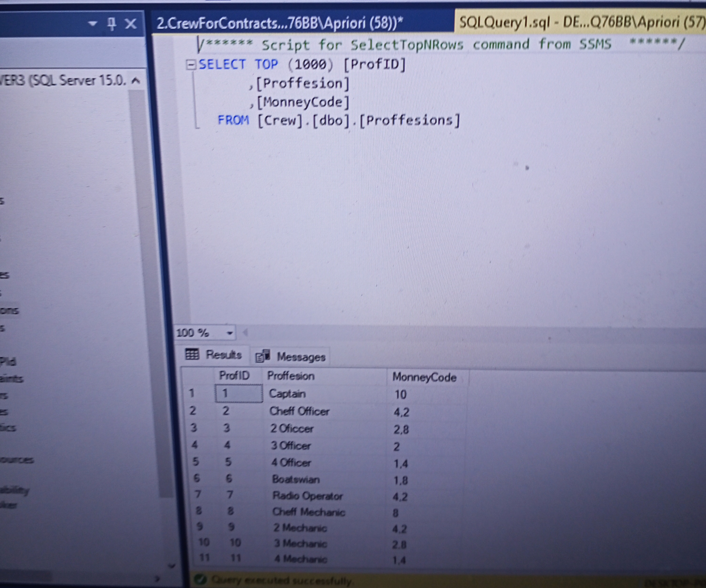Image resolution: width=706 pixels, height=588 pixels.
Task: Collapse the SELECT statement code block
Action: [x=191, y=64]
